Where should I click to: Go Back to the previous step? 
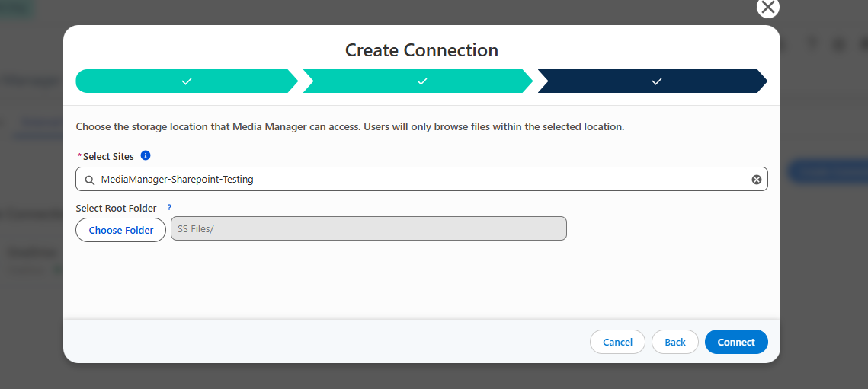674,342
